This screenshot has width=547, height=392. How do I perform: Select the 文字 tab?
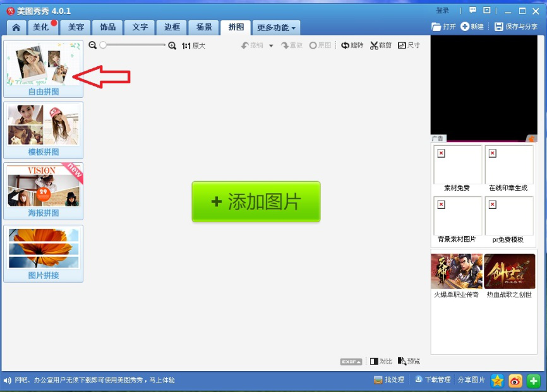(x=140, y=27)
